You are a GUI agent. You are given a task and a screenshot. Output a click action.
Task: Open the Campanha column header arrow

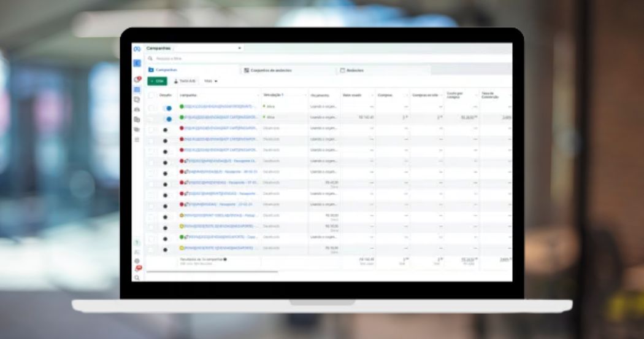coord(258,95)
